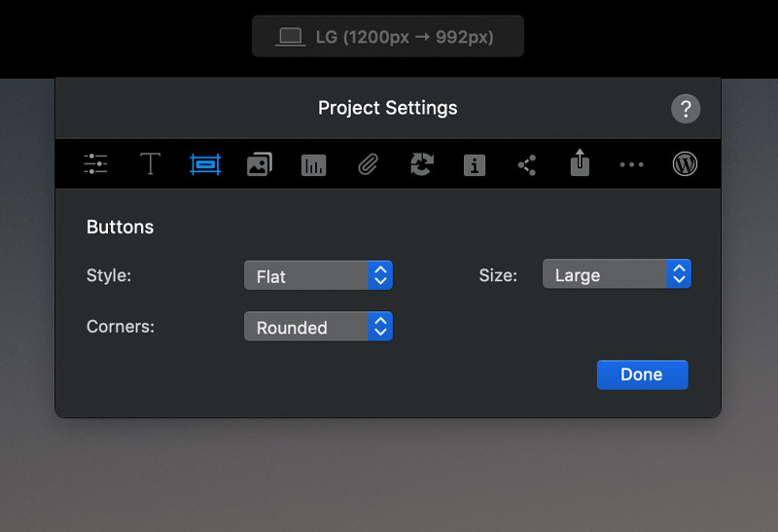This screenshot has width=778, height=532.
Task: Open the paperclip attachments tab
Action: point(368,164)
